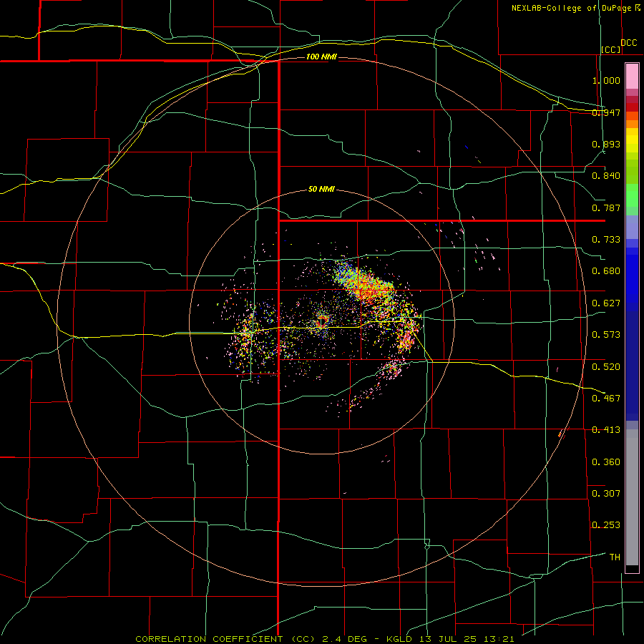Pick the pink segment of color bar

(x=632, y=76)
